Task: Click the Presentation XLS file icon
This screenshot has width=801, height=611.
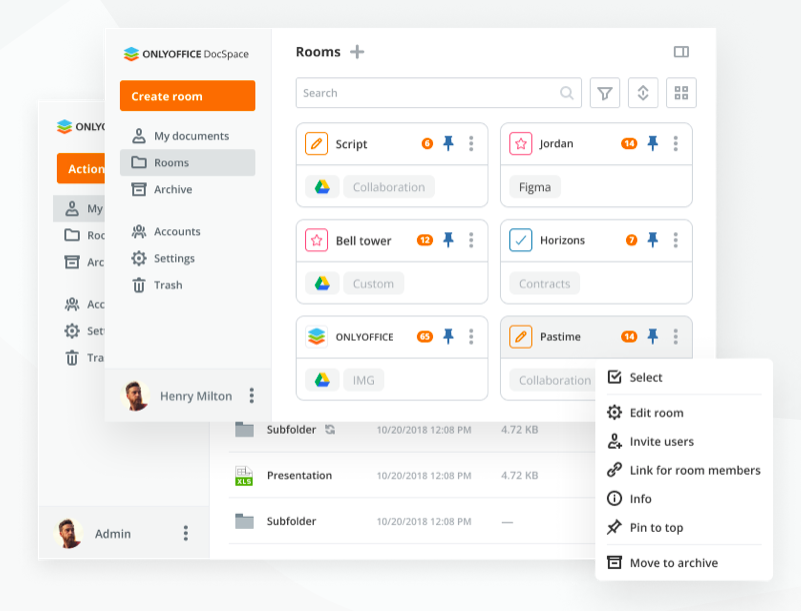Action: click(x=244, y=476)
